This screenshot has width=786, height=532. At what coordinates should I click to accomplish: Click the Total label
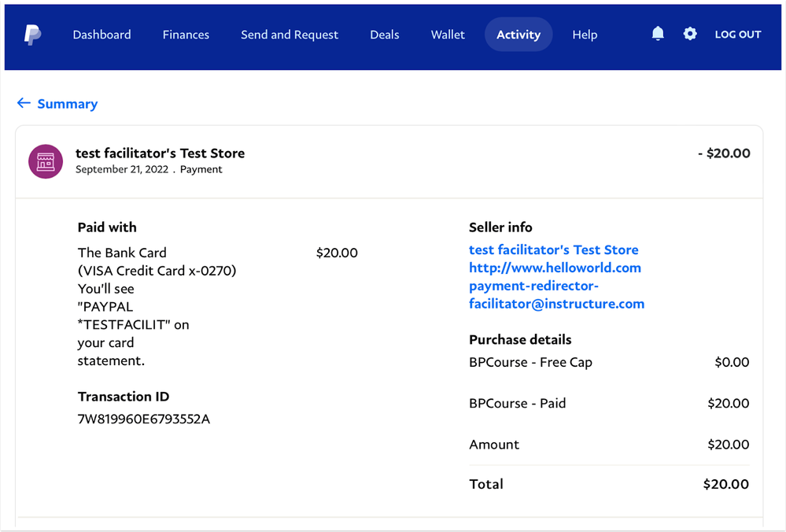(486, 484)
